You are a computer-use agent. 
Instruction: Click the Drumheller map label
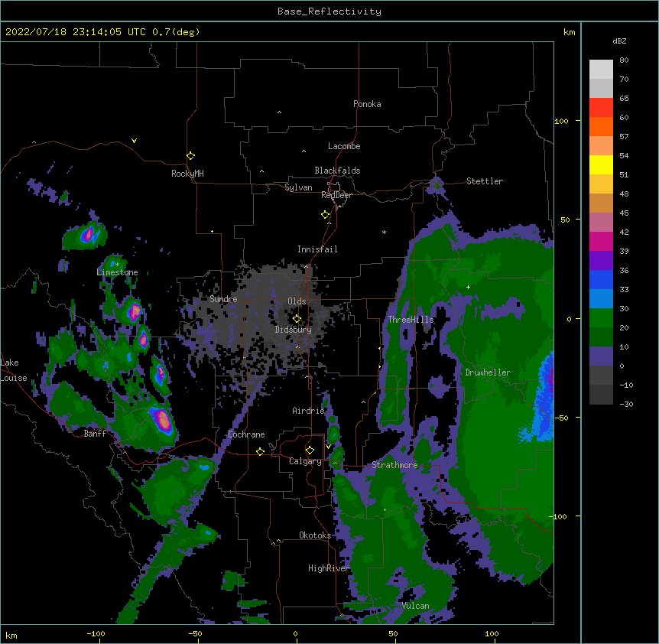pos(488,372)
